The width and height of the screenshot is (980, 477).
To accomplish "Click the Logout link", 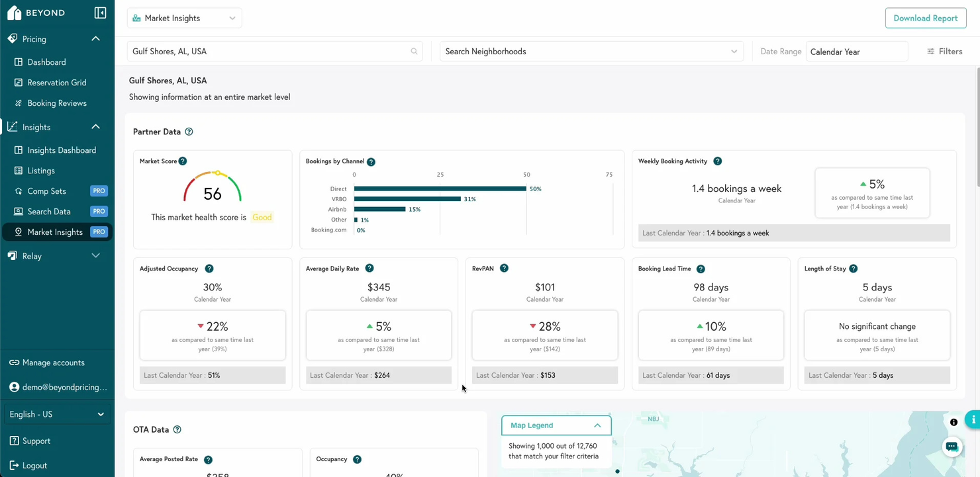I will [x=30, y=465].
